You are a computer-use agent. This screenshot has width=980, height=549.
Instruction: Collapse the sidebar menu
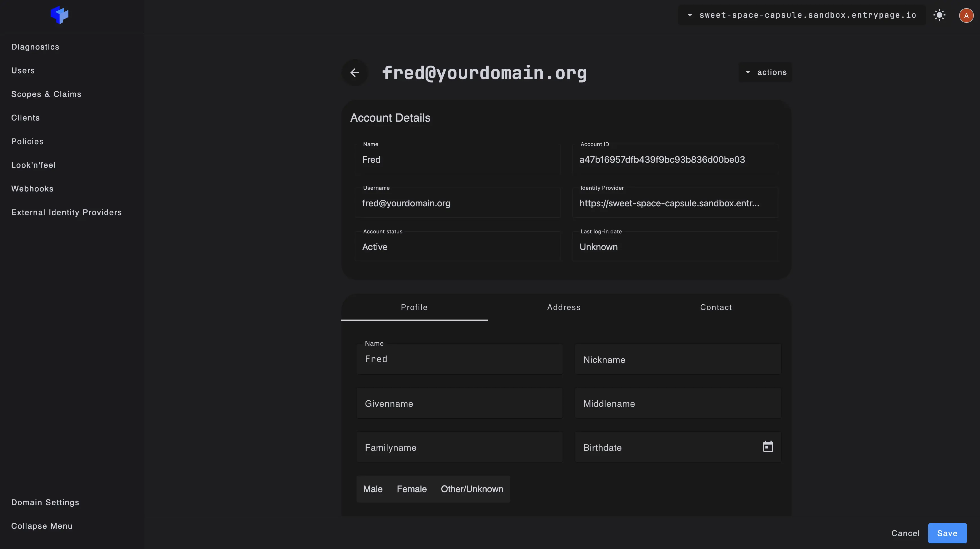(42, 526)
